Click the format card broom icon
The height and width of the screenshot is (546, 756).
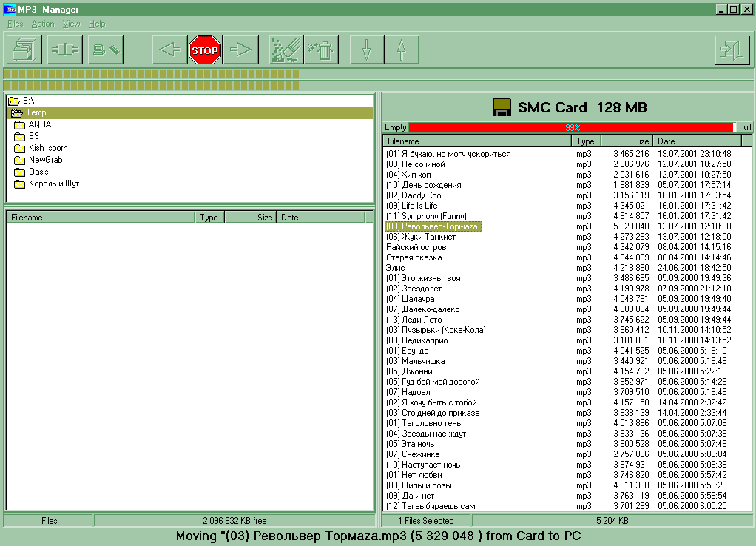point(287,50)
